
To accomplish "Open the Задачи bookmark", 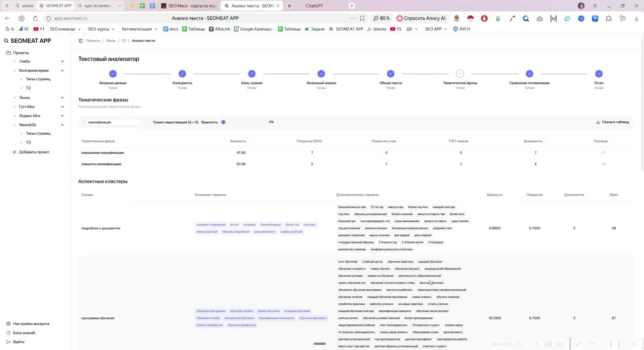I will tap(314, 29).
